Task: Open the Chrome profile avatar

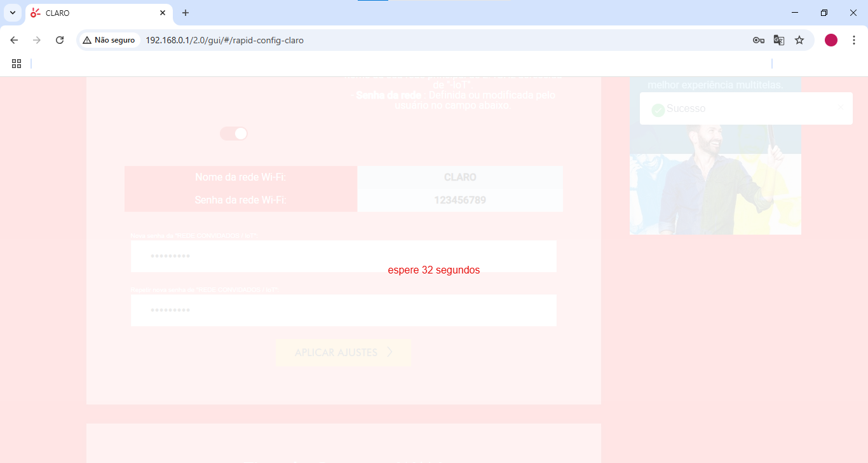Action: [x=831, y=40]
